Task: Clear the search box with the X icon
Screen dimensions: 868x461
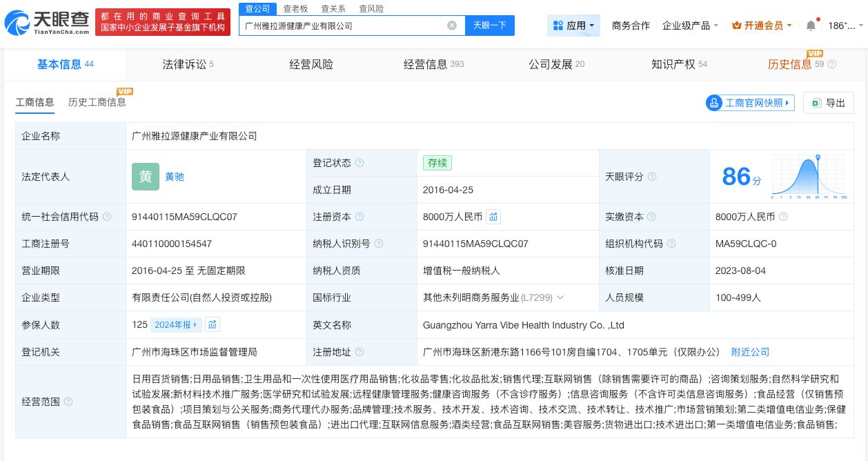Action: coord(452,26)
